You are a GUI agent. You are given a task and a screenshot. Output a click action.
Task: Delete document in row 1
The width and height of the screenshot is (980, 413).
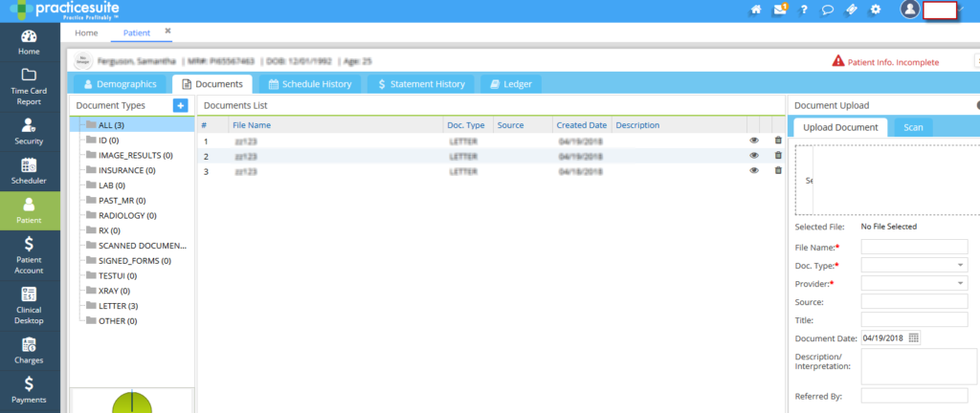tap(778, 141)
